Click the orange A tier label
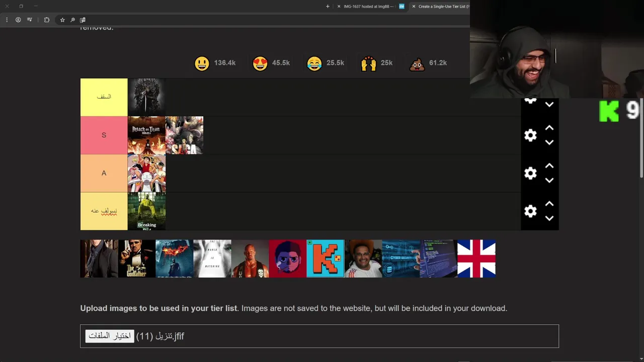644x362 pixels. pos(104,173)
